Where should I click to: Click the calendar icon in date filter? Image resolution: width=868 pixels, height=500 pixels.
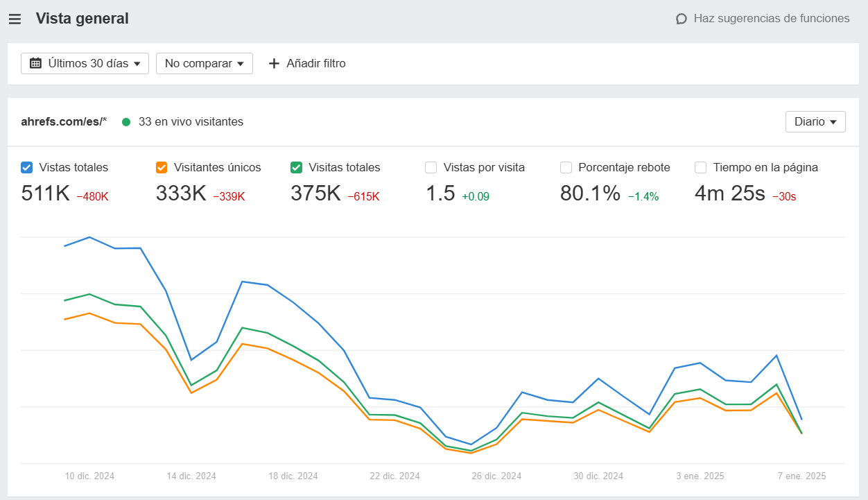(x=35, y=63)
